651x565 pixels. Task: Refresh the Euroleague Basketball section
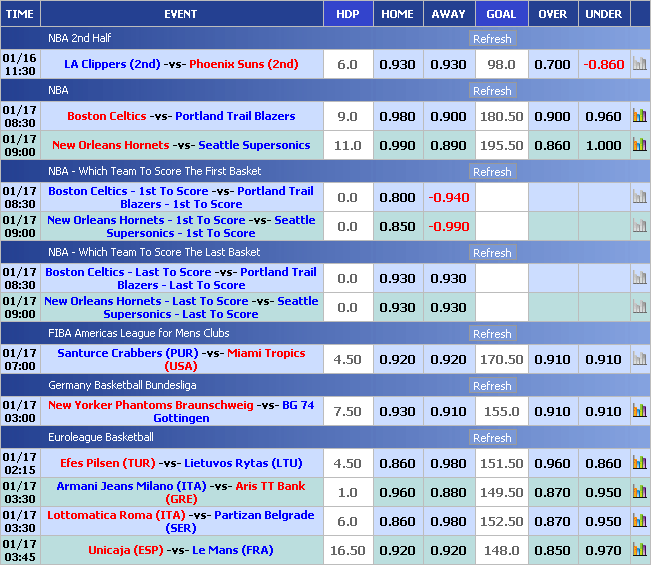pos(492,438)
